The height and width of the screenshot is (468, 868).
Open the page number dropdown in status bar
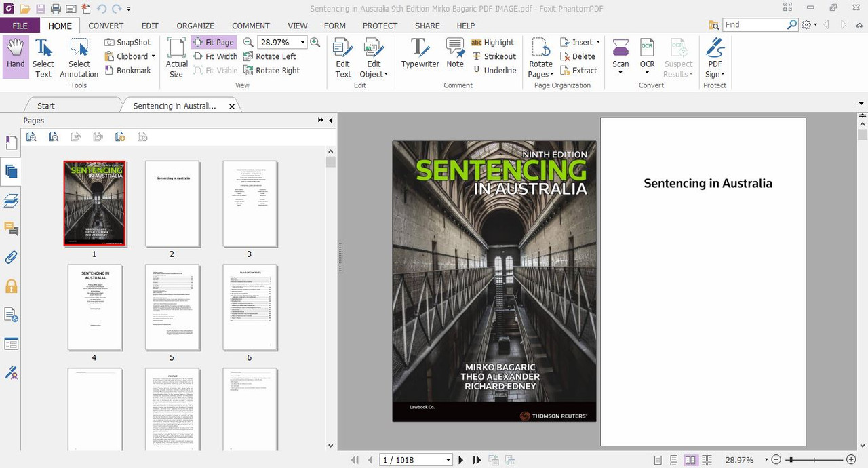pyautogui.click(x=448, y=460)
